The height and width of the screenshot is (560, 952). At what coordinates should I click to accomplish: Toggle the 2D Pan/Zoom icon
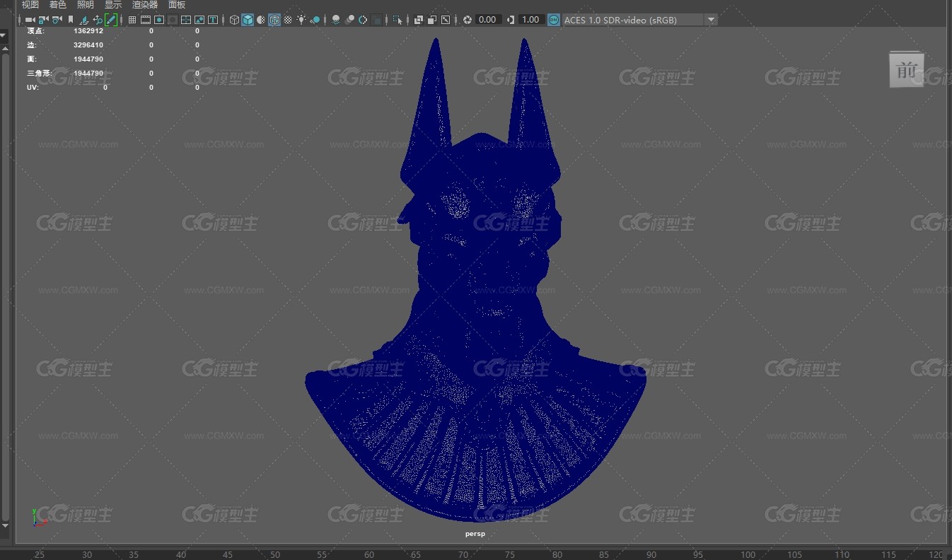click(x=98, y=20)
